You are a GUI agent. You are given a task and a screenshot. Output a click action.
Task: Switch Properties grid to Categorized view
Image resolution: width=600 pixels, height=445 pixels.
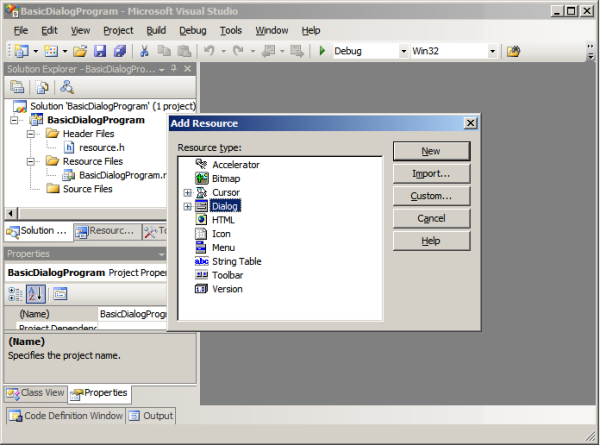(x=15, y=294)
